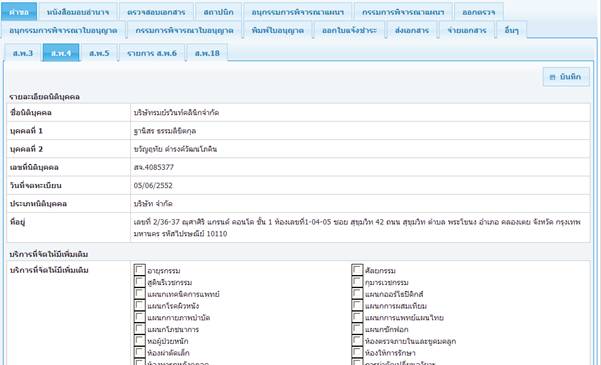Viewport: 601px width, 365px height.
Task: Select the สถาปนิก tab
Action: [218, 12]
